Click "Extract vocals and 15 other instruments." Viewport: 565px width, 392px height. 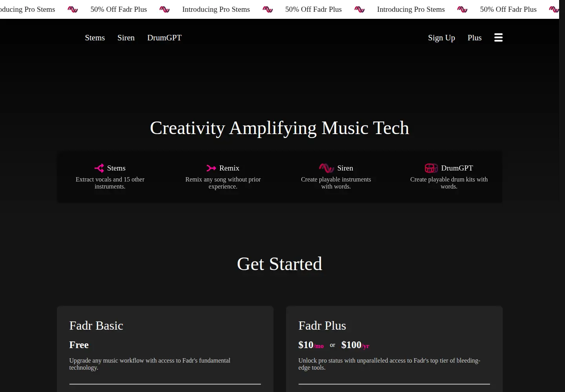coord(110,183)
